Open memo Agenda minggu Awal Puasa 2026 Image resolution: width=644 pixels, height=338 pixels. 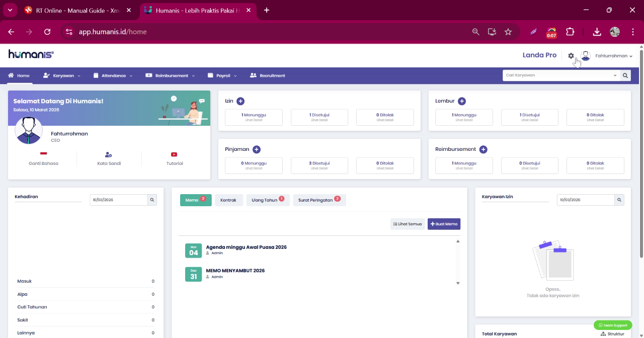[247, 247]
